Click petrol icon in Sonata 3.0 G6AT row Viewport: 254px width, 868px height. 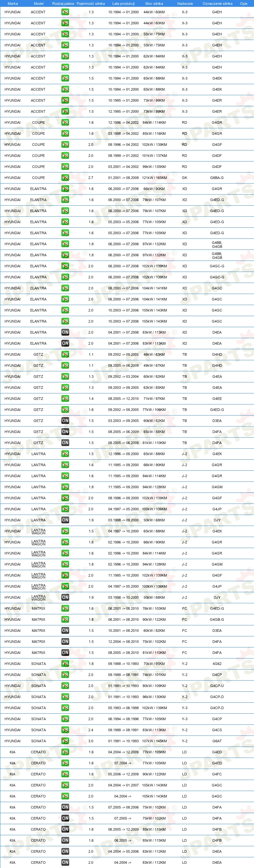[x=65, y=741]
